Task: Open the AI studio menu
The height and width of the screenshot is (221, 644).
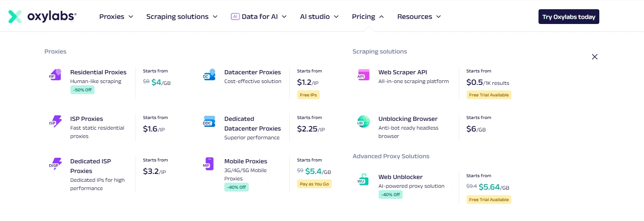Action: click(x=319, y=17)
